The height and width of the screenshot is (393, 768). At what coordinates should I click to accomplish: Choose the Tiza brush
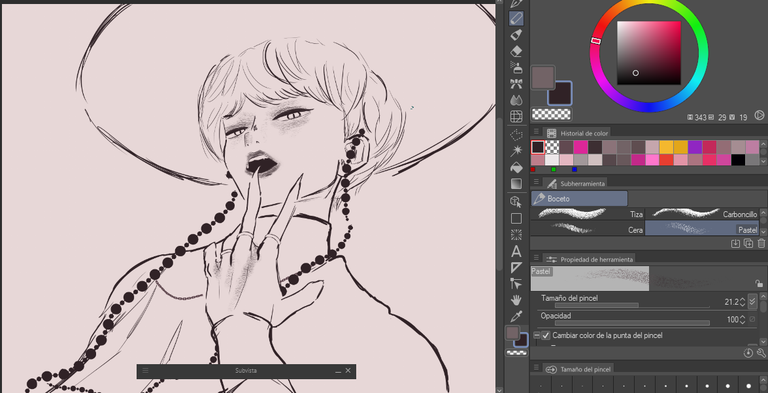(x=588, y=214)
